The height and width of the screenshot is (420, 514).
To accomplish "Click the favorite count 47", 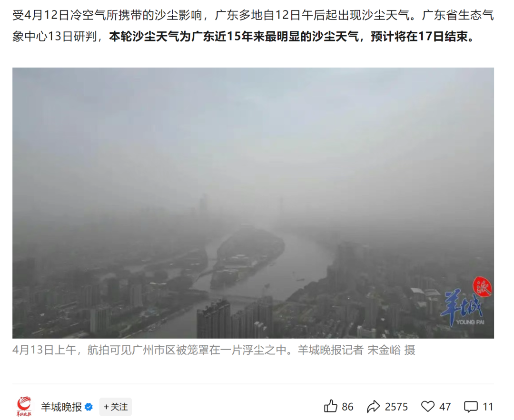I will (x=445, y=407).
